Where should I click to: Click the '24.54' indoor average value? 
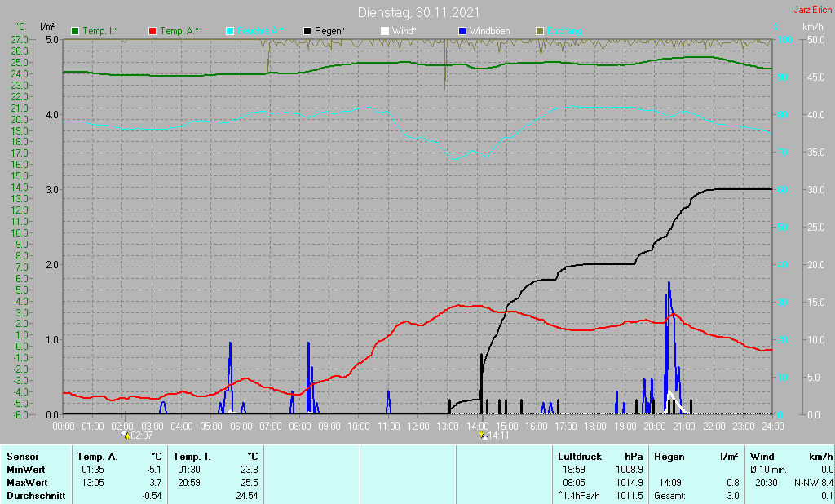247,496
